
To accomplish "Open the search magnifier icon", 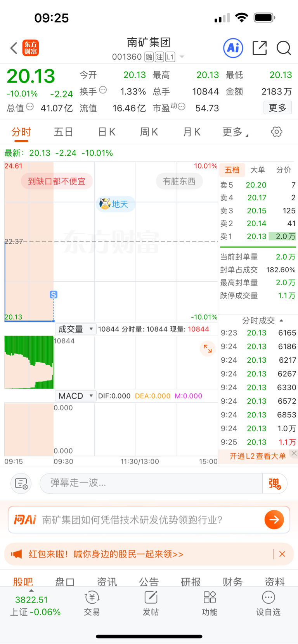I will (x=284, y=48).
